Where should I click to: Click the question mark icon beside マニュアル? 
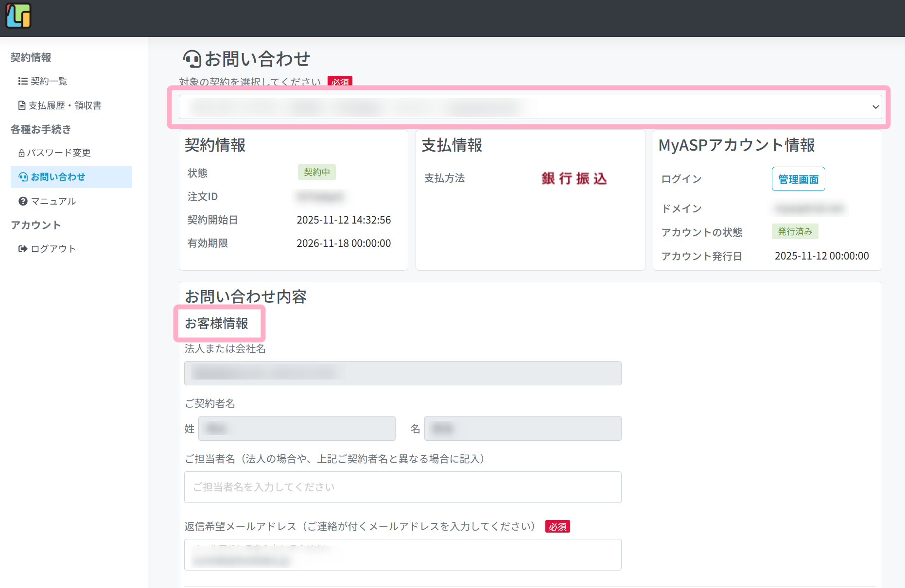pos(23,201)
